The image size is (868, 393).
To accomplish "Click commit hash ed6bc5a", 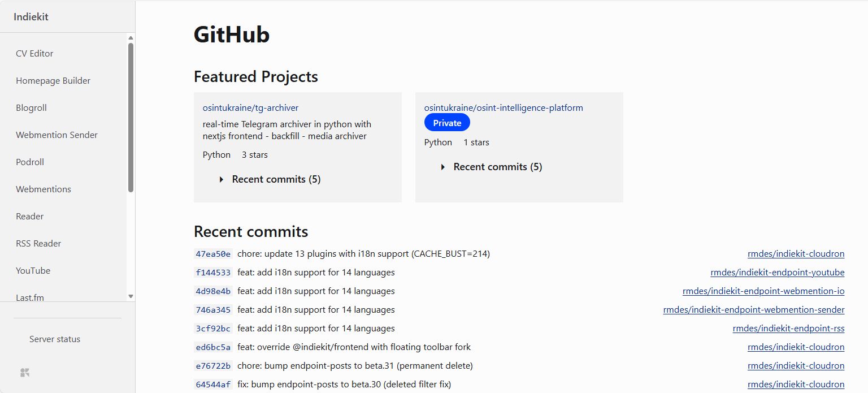I will pyautogui.click(x=213, y=347).
